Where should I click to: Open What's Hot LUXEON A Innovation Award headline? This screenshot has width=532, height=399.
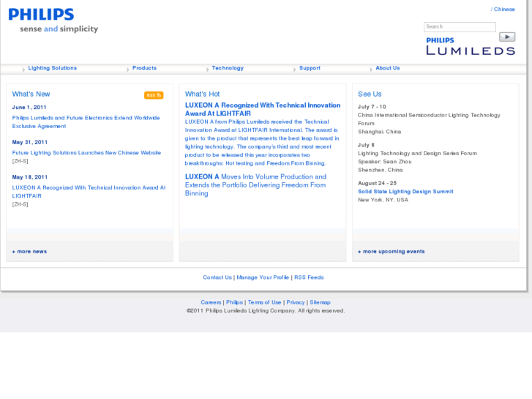coord(263,109)
